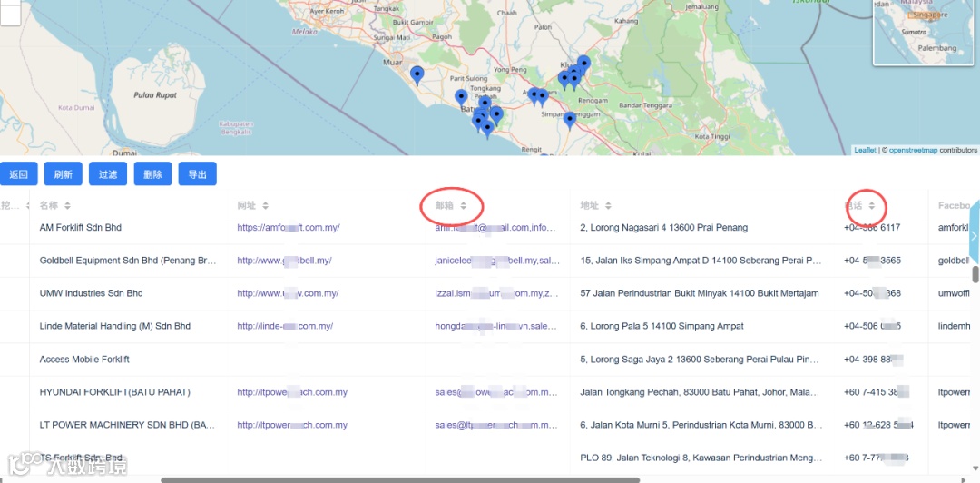Select the topmost map marker near Kluang
Image resolution: width=980 pixels, height=483 pixels.
pyautogui.click(x=583, y=64)
